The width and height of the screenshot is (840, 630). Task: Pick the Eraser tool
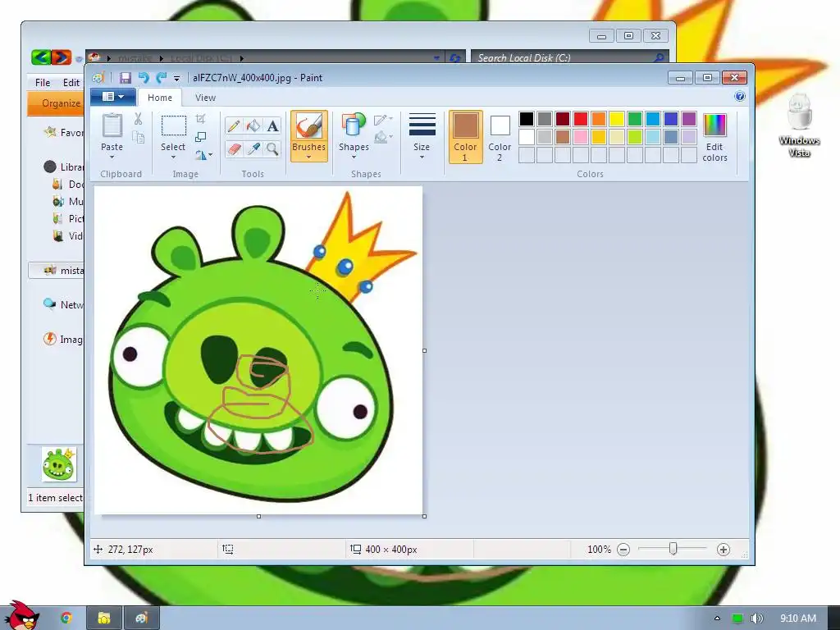click(234, 148)
